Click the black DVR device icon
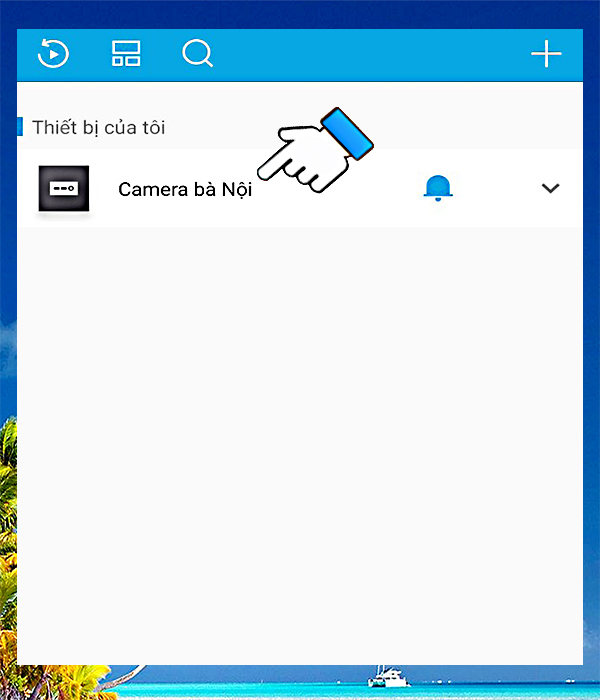Image resolution: width=600 pixels, height=700 pixels. tap(64, 188)
